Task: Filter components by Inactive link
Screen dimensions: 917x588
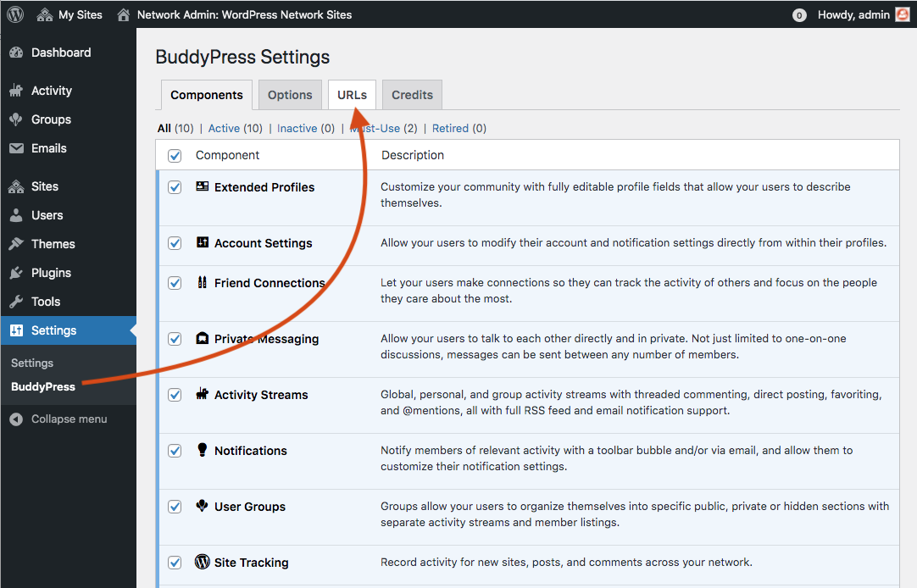Action: click(x=297, y=129)
